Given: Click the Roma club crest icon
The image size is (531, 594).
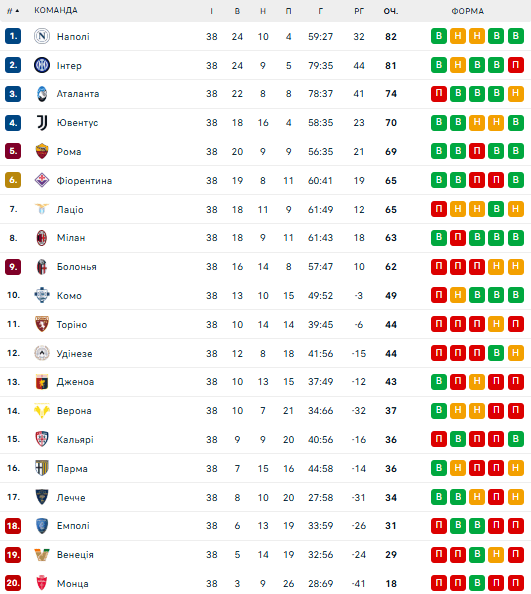Looking at the screenshot, I should pyautogui.click(x=42, y=152).
